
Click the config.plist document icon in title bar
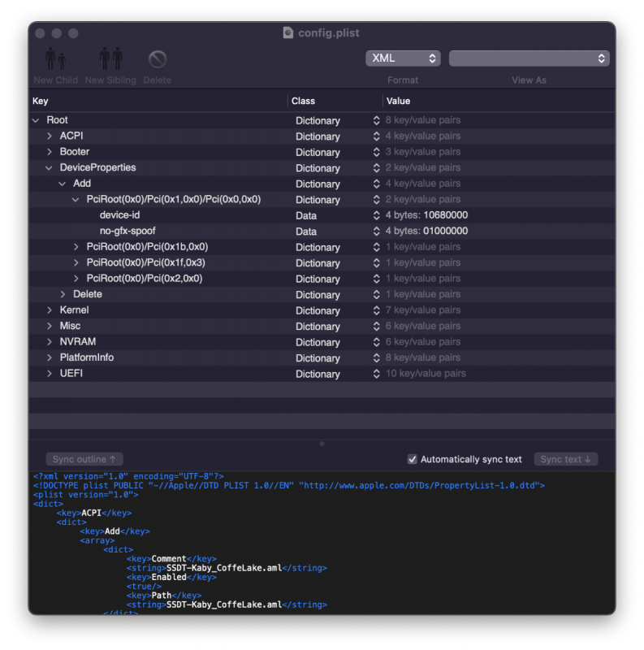tap(288, 32)
